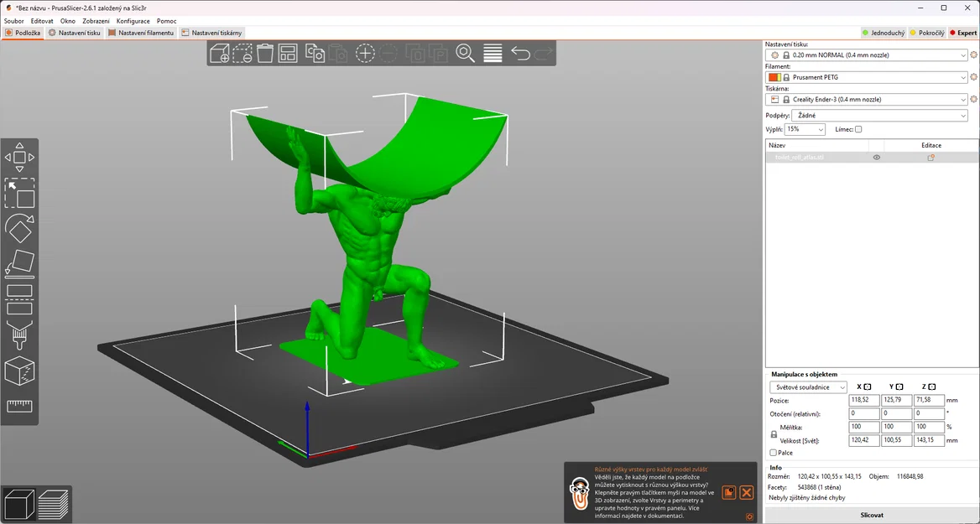Open the Filament preset dropdown
This screenshot has width=980, height=524.
pos(866,77)
